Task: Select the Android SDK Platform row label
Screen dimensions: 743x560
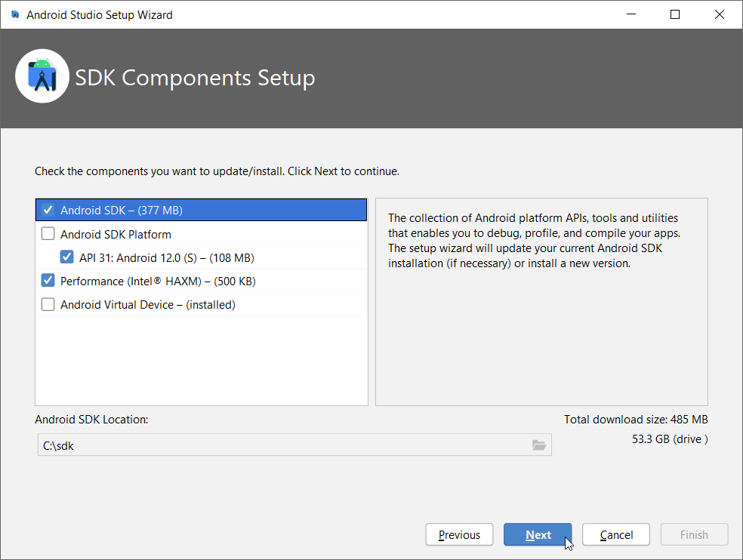Action: tap(116, 234)
